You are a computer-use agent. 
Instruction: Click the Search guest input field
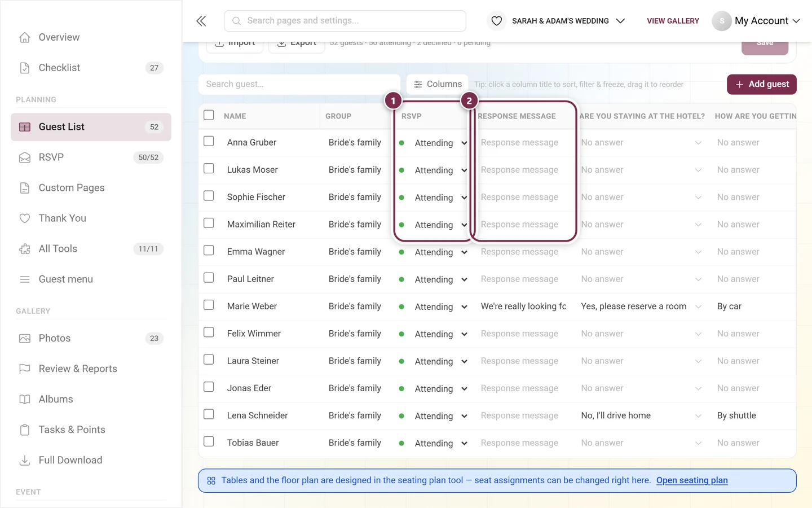[x=299, y=84]
